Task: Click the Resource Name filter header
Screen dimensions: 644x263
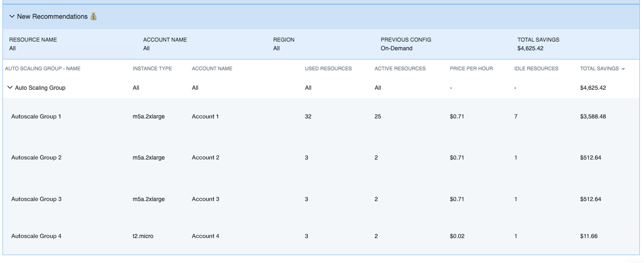Action: point(33,40)
